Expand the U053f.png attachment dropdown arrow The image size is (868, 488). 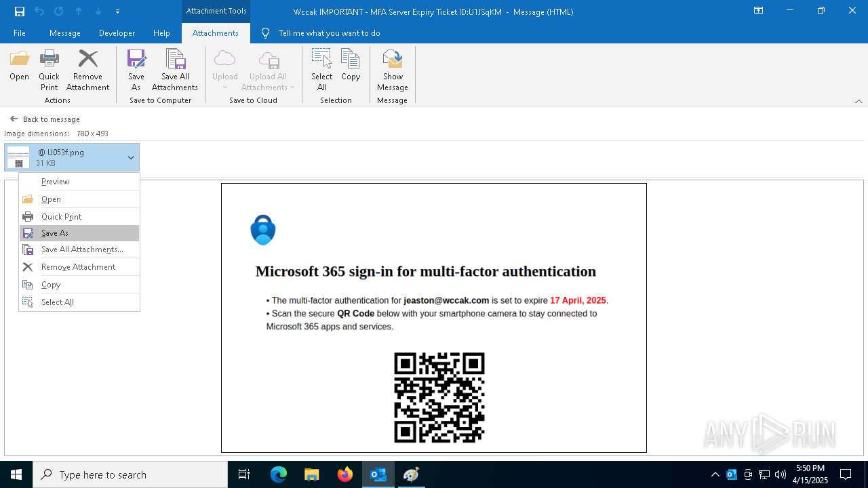click(131, 158)
